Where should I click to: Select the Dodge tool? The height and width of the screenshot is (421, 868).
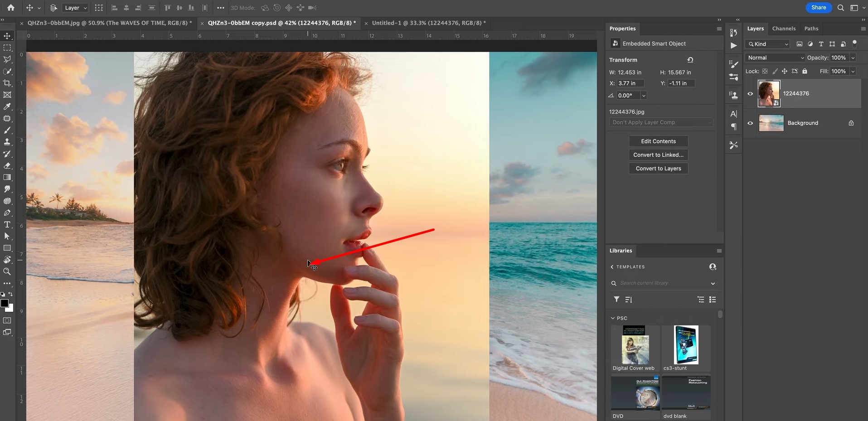point(7,201)
